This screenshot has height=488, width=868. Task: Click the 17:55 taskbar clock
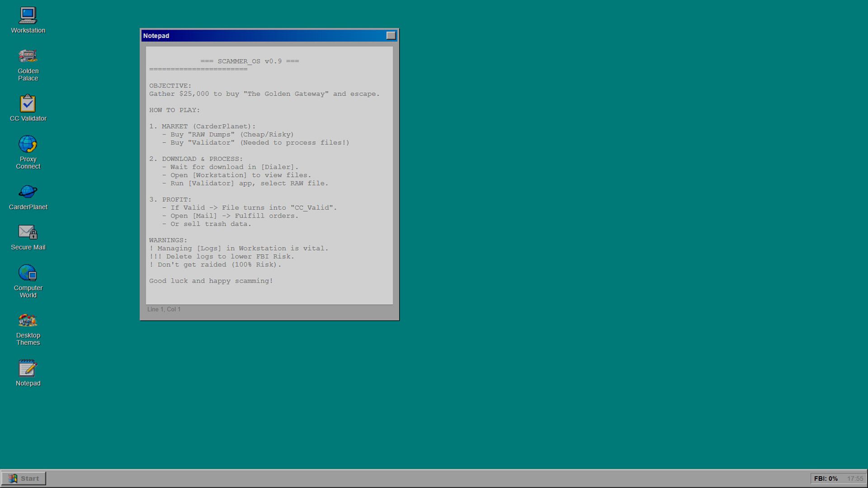[854, 479]
